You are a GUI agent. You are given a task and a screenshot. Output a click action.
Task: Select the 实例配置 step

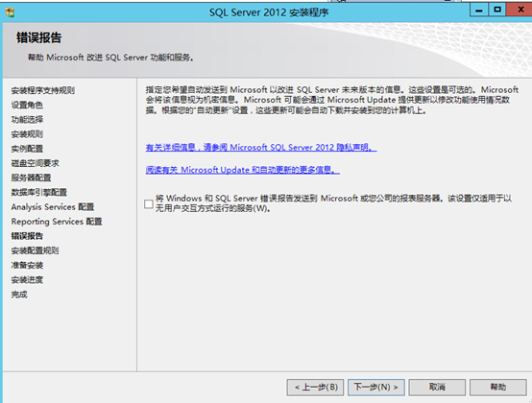[27, 149]
